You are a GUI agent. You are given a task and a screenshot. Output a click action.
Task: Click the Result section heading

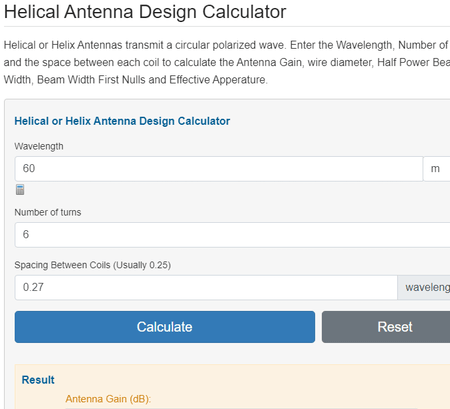pos(38,380)
